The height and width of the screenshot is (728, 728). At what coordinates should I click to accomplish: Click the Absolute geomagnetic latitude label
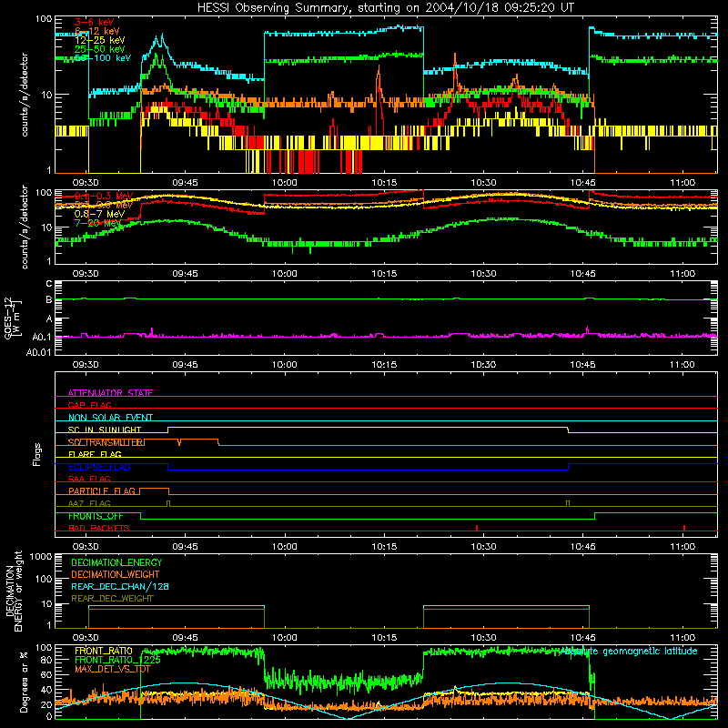[629, 651]
